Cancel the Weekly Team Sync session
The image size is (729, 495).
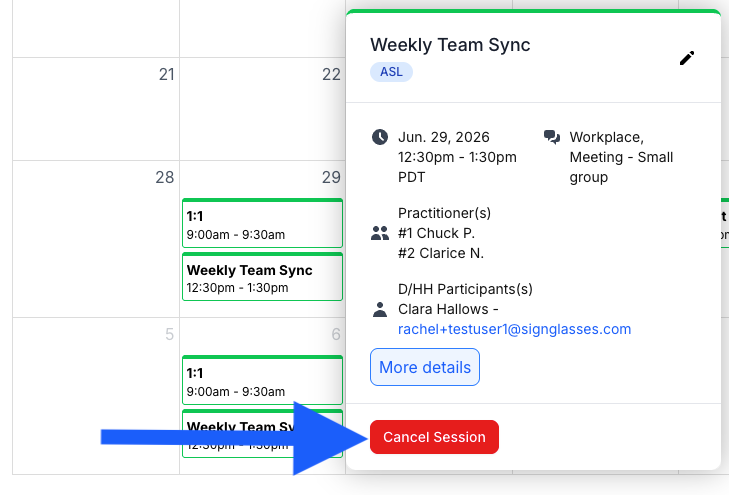click(434, 437)
